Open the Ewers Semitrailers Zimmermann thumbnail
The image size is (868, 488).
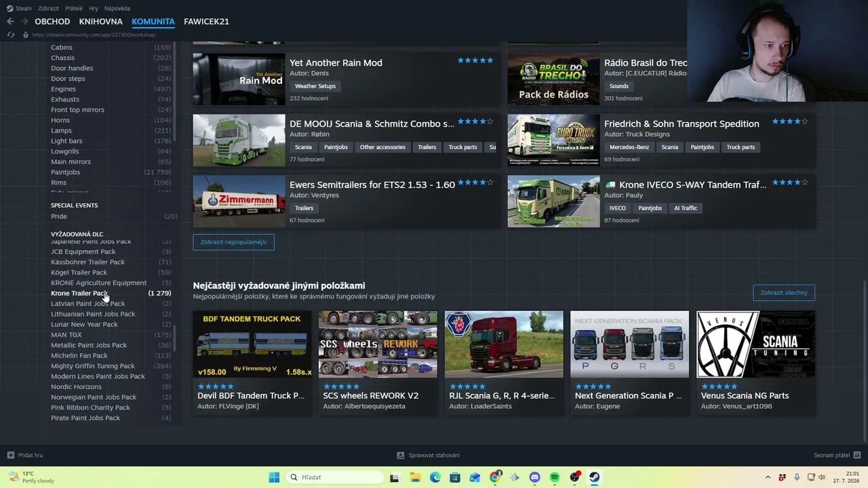[x=239, y=201]
